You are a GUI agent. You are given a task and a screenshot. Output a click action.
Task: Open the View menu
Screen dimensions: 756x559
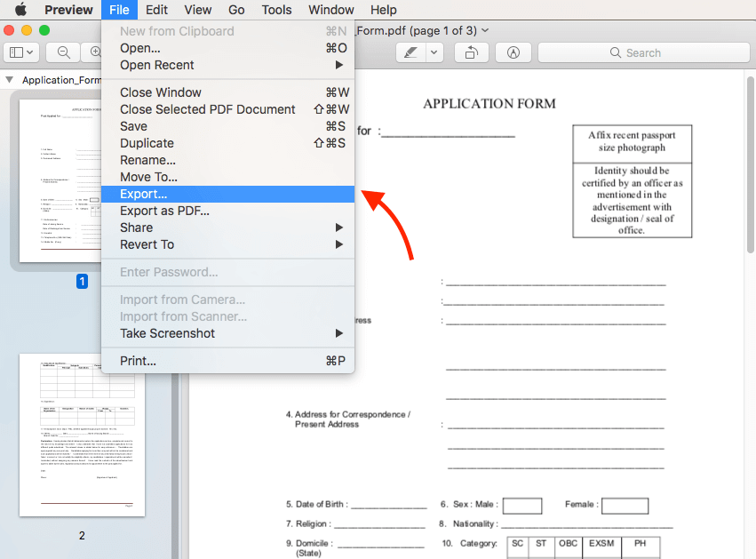(x=198, y=10)
